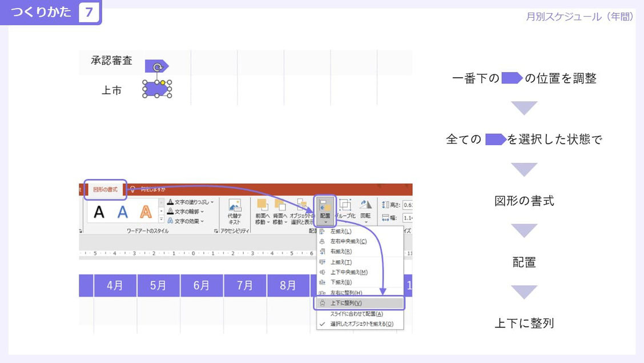Image resolution: width=644 pixels, height=363 pixels.
Task: Apply the black A WordArt style
Action: [99, 212]
